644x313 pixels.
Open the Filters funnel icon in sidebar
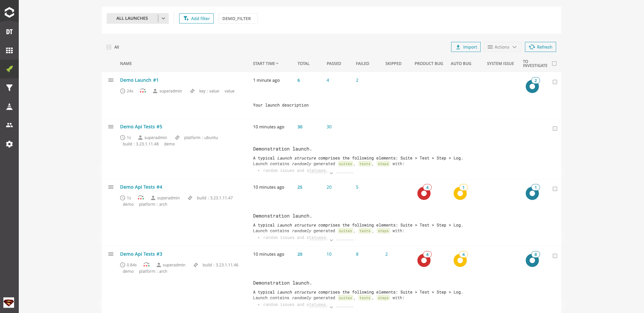click(9, 88)
